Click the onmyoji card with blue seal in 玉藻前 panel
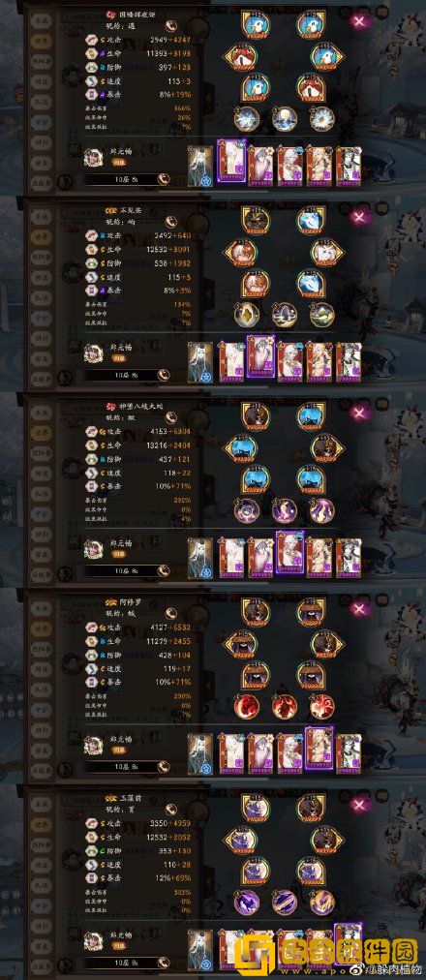 coord(199,950)
